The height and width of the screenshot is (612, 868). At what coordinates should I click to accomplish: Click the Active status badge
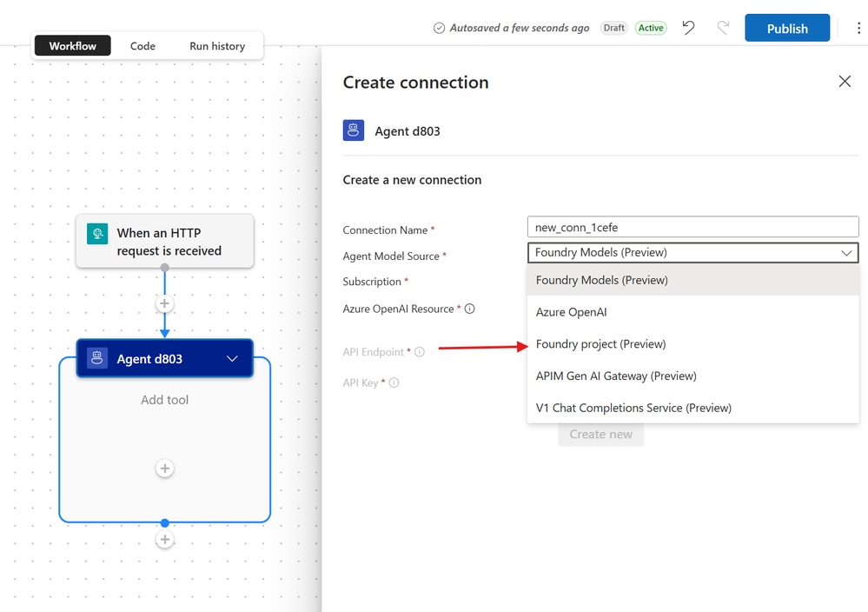(x=651, y=28)
